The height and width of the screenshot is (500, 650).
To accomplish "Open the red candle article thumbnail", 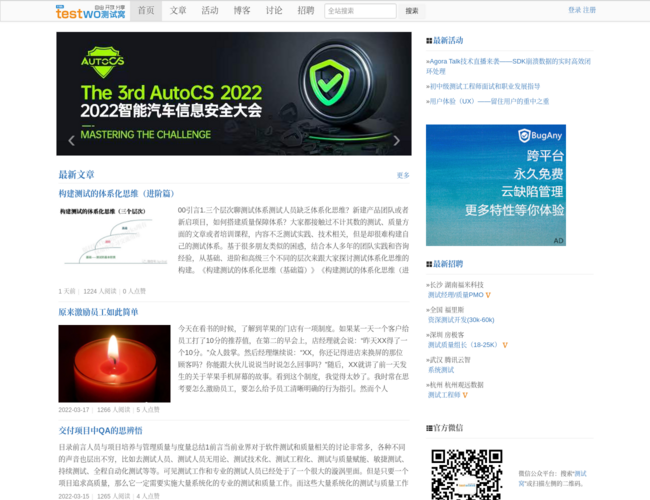I will 113,363.
